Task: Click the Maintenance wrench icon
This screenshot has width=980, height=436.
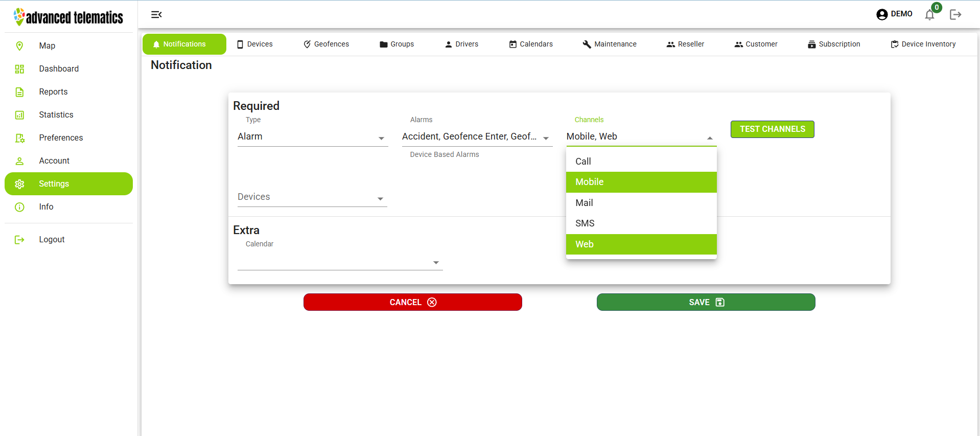Action: click(587, 44)
